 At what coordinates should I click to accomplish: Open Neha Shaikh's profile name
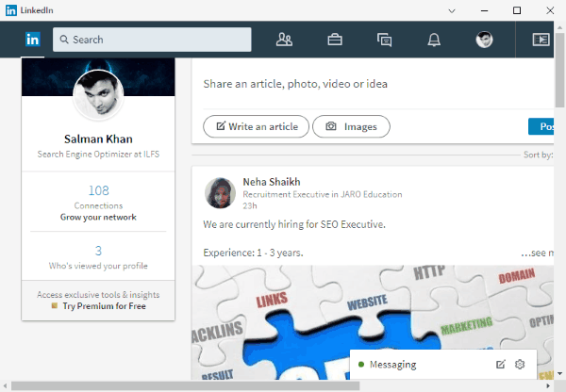pyautogui.click(x=272, y=182)
